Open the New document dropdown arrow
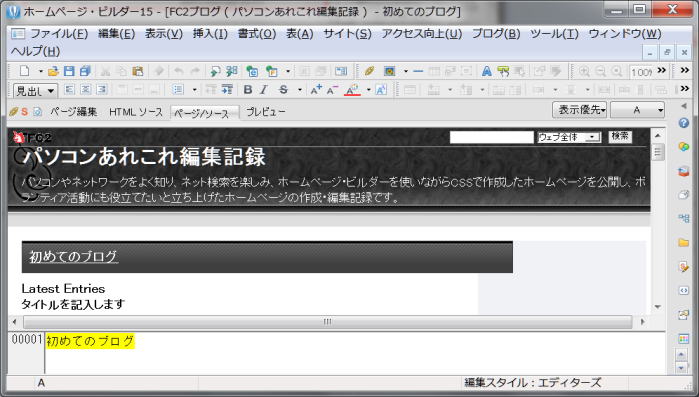 click(40, 71)
